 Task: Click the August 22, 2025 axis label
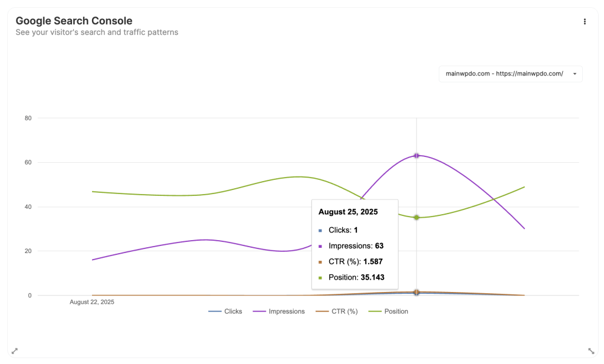click(92, 301)
